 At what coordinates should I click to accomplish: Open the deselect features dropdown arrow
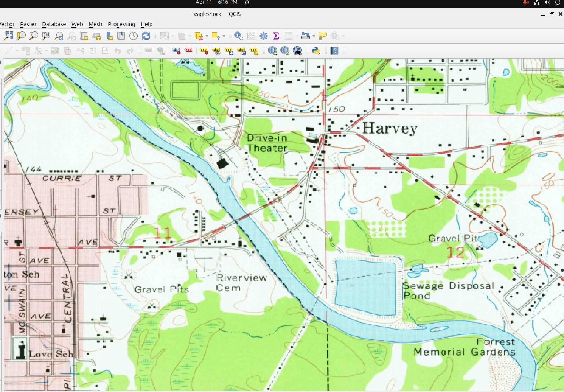point(206,36)
